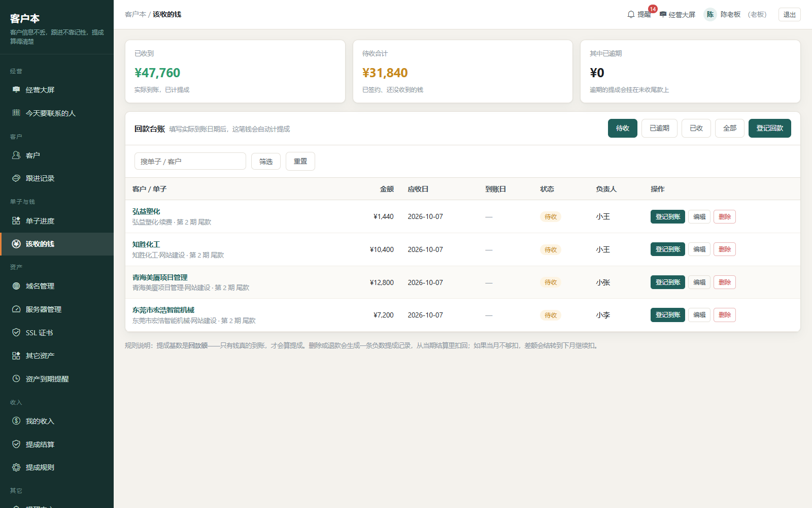
Task: Click the 登记回款 button
Action: [770, 128]
